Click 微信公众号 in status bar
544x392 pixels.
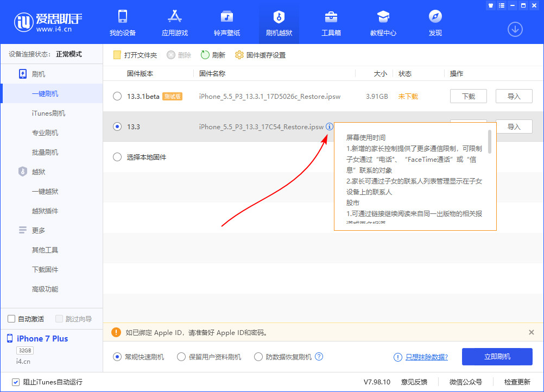(x=466, y=382)
